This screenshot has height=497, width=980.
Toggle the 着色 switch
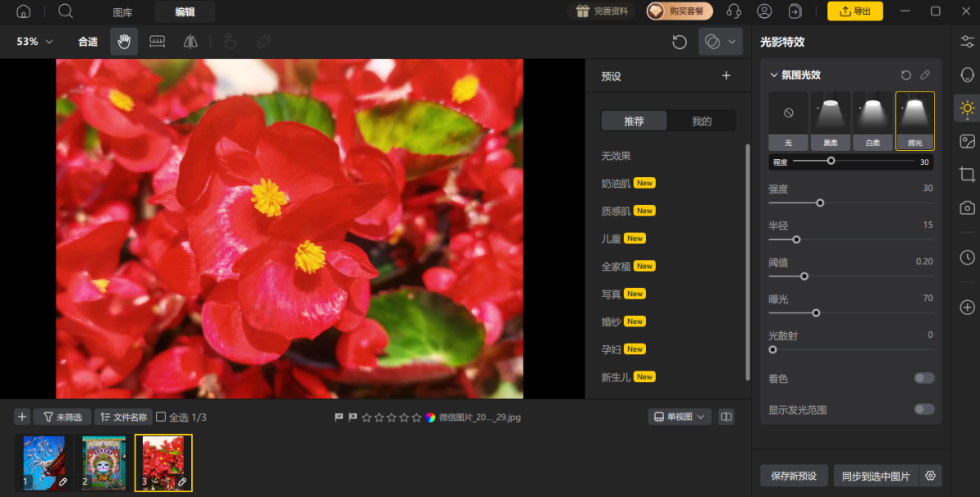[x=924, y=378]
